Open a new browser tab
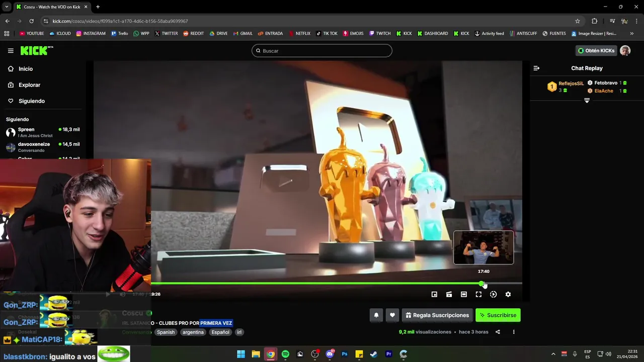 pyautogui.click(x=98, y=7)
